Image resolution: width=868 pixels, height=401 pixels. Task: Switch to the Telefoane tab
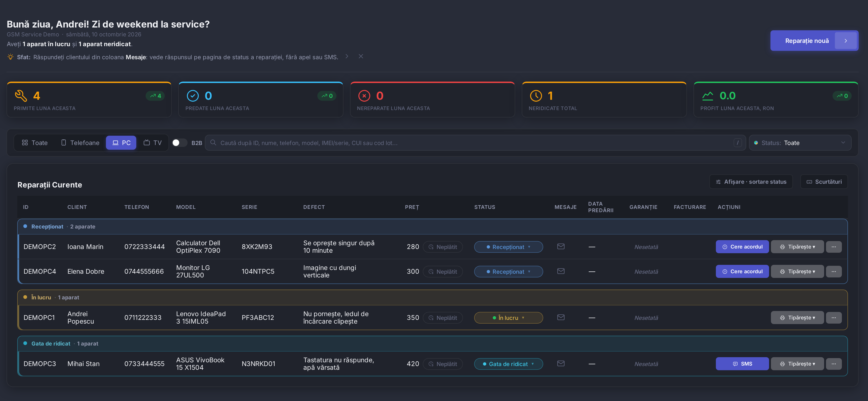tap(80, 143)
